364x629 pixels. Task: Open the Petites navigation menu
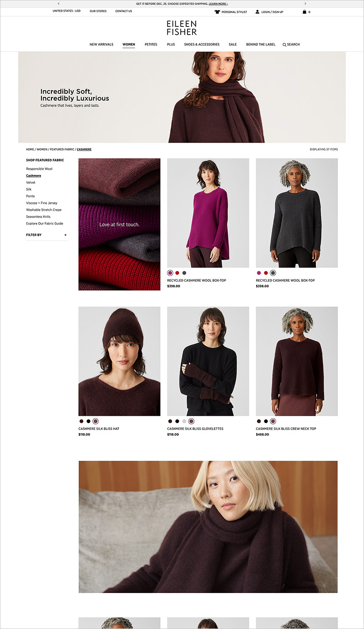pos(151,45)
